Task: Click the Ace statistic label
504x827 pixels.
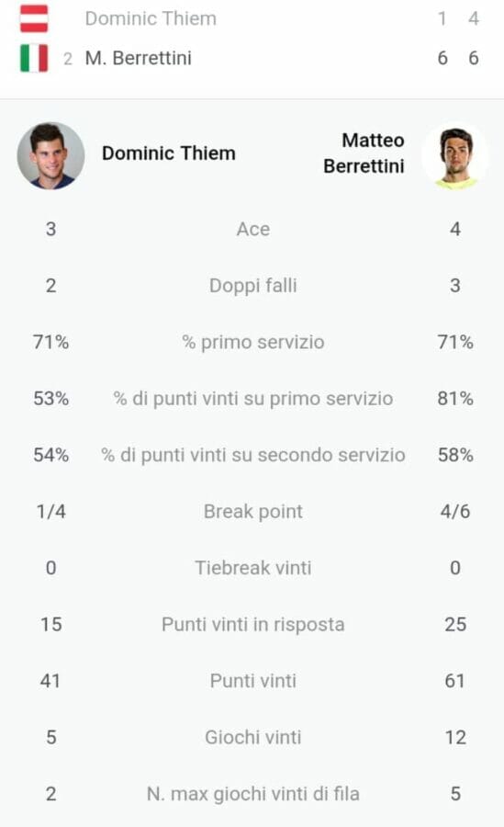Action: click(x=253, y=229)
